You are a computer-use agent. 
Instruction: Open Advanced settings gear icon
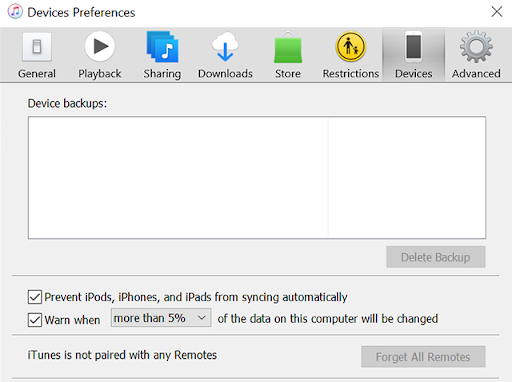pyautogui.click(x=476, y=47)
